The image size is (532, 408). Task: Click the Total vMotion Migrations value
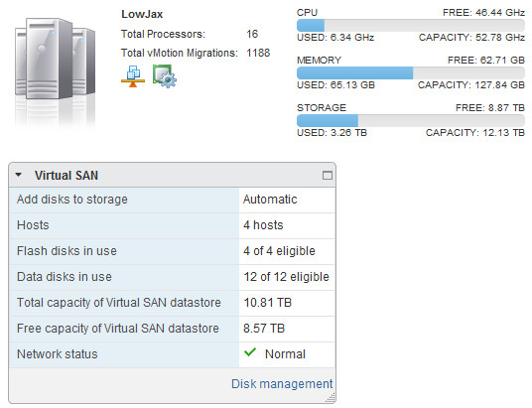click(x=258, y=53)
